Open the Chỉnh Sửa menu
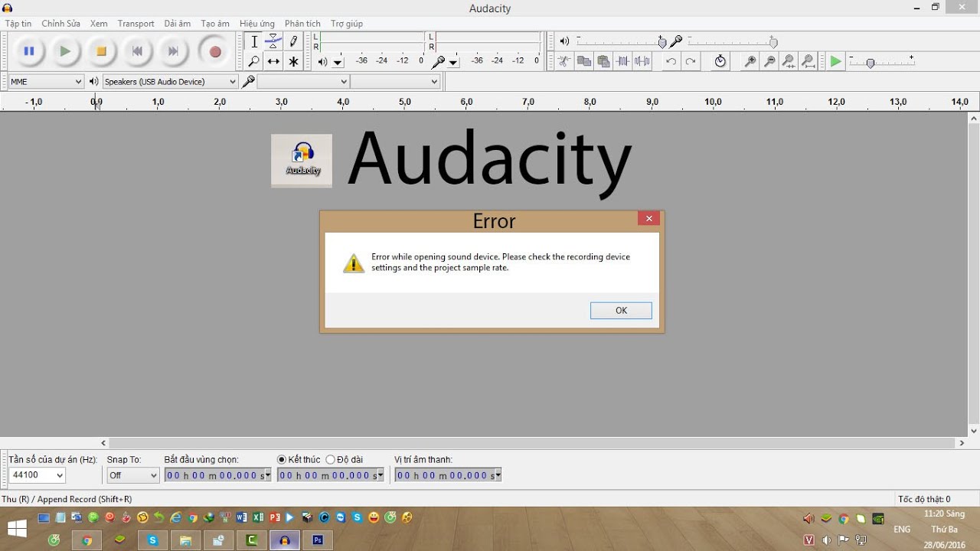This screenshot has height=551, width=980. [x=61, y=24]
